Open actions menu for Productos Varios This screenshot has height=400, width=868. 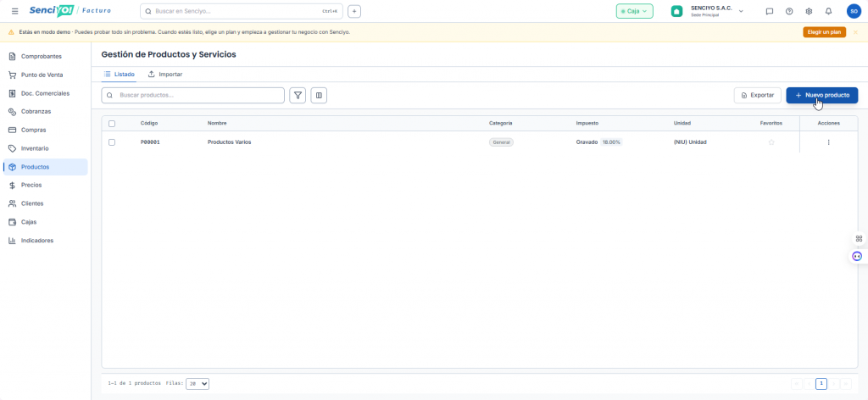pos(828,142)
